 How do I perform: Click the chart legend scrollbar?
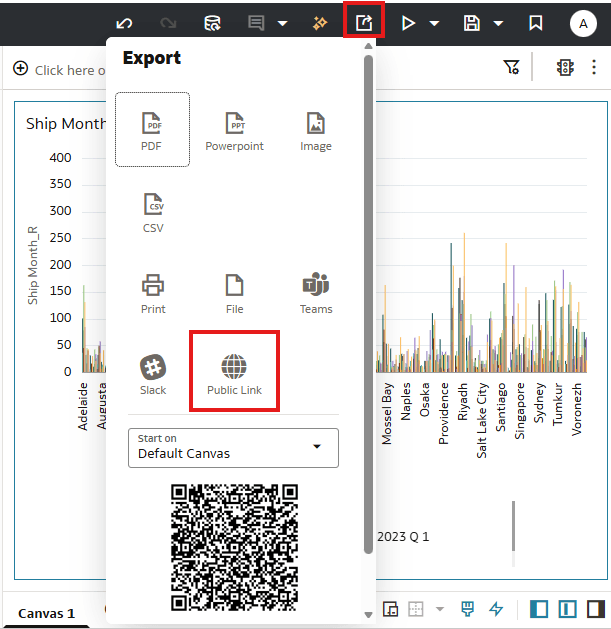514,526
